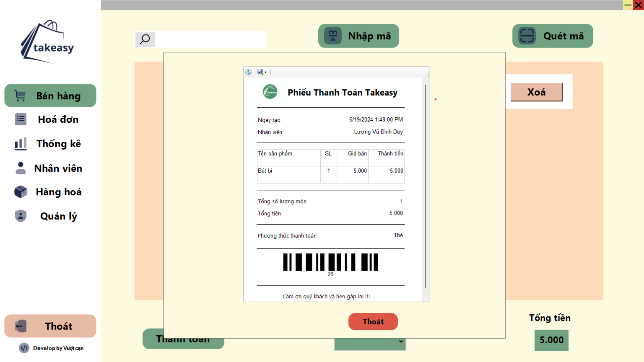Click sidebar Thoát logout button
This screenshot has height=362, width=644.
coord(50,326)
